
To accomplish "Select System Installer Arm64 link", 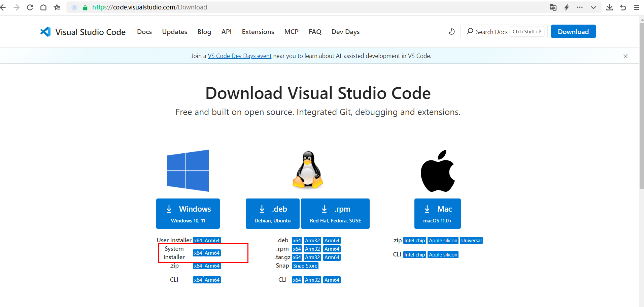I will coord(212,253).
